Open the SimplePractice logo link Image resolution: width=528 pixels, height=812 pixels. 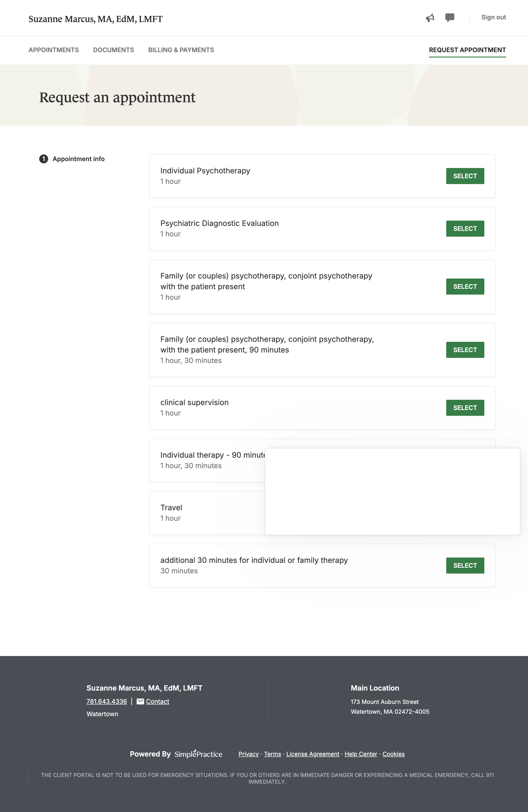tap(198, 754)
